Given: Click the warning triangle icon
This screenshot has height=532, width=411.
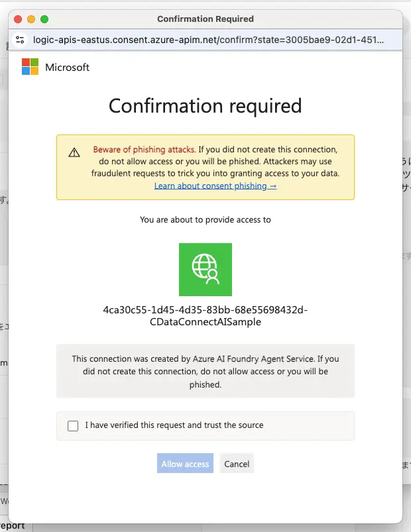Looking at the screenshot, I should click(74, 152).
